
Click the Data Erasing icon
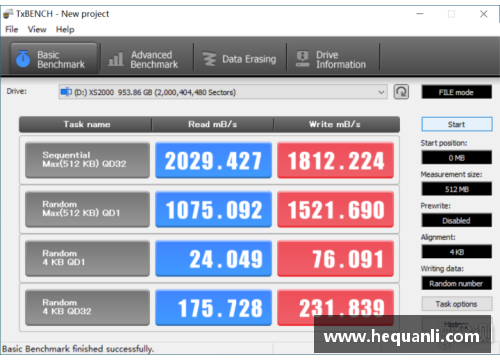coord(209,59)
